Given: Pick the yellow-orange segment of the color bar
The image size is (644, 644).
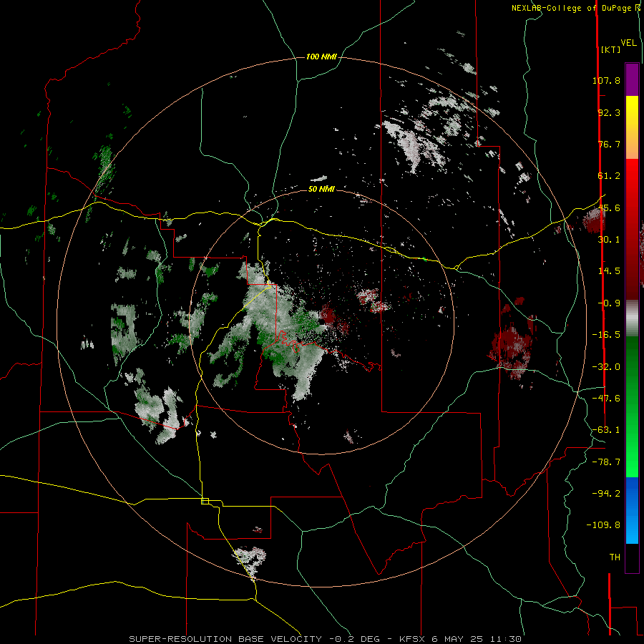Looking at the screenshot, I should [632, 127].
